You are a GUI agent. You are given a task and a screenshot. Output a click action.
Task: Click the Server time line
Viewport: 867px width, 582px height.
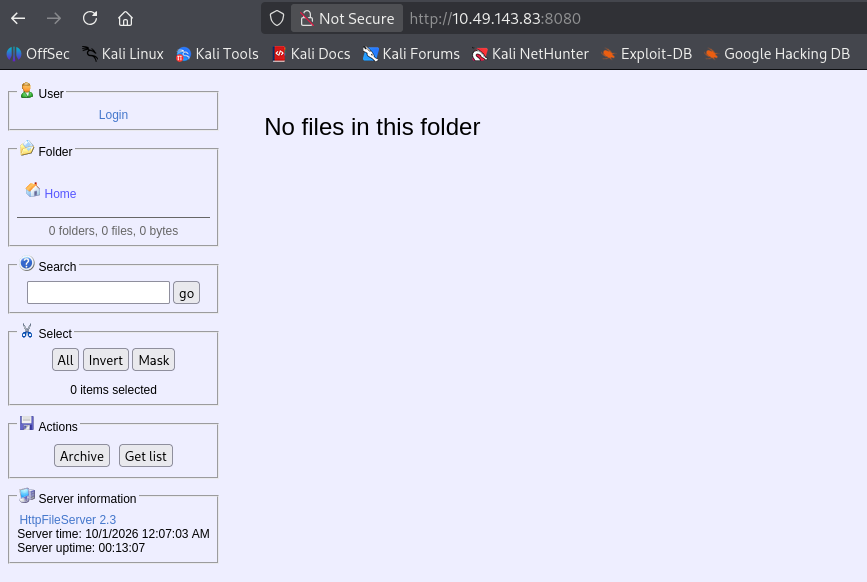113,534
